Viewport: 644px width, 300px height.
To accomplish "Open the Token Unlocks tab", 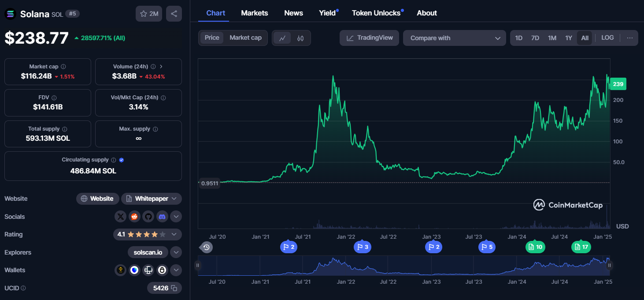I will 377,13.
